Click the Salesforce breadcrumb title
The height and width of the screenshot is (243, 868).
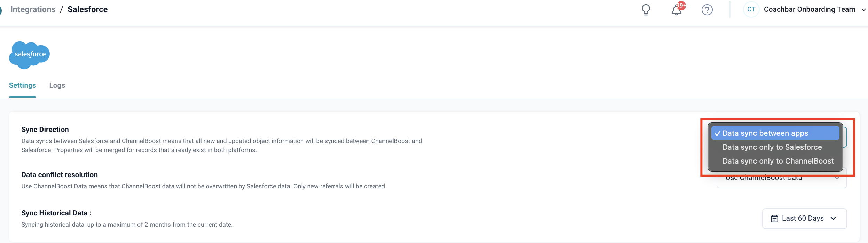[x=87, y=9]
